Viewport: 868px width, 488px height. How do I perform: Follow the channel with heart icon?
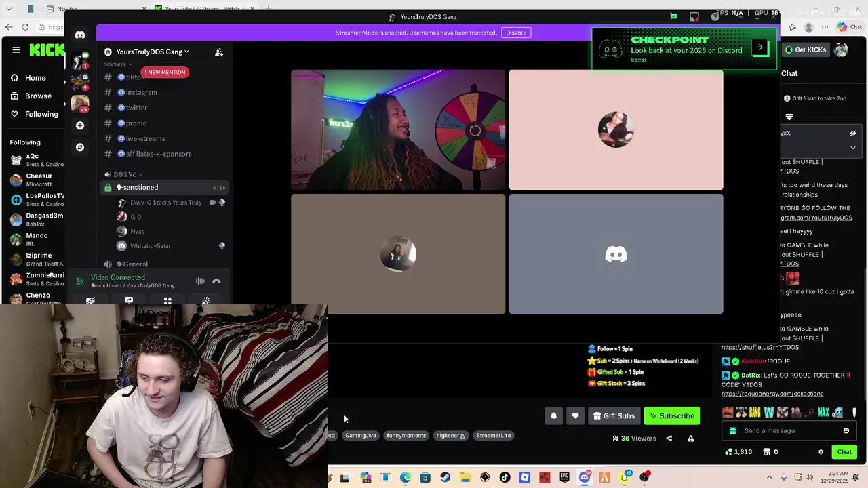575,416
